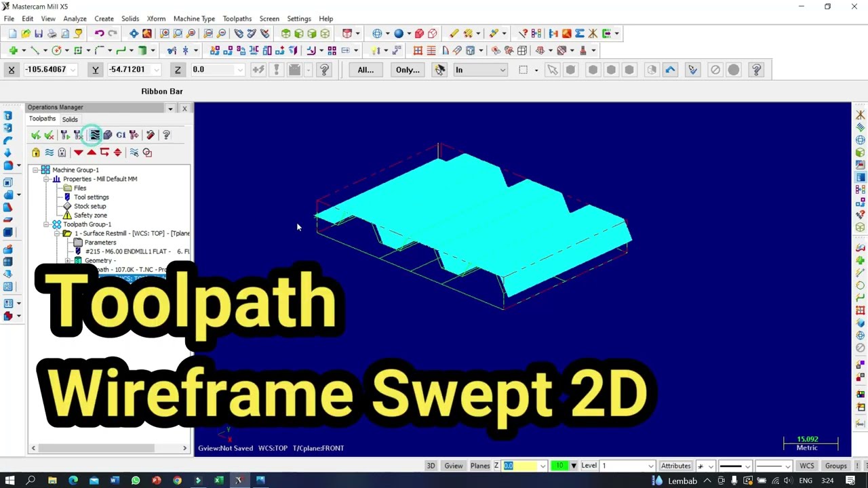Toggle the verify selection button

(692, 69)
